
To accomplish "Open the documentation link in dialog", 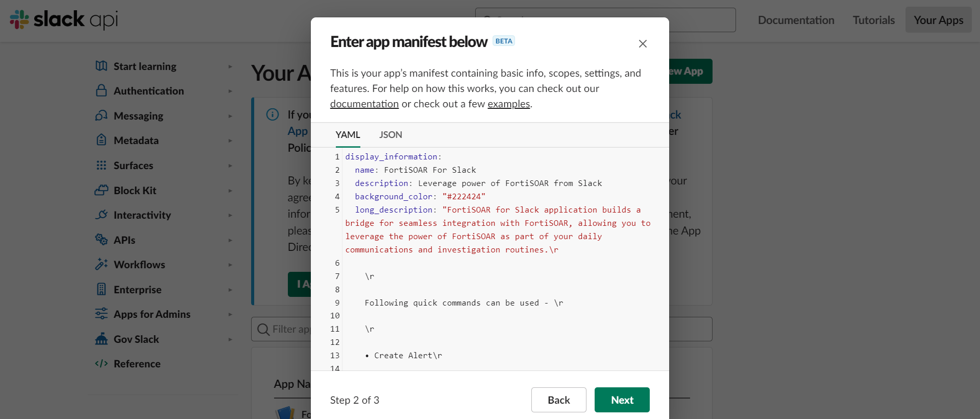I will click(x=364, y=104).
